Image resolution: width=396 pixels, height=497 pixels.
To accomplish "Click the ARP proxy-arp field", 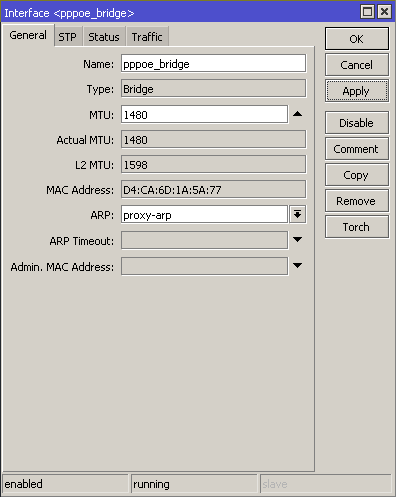I will point(204,215).
